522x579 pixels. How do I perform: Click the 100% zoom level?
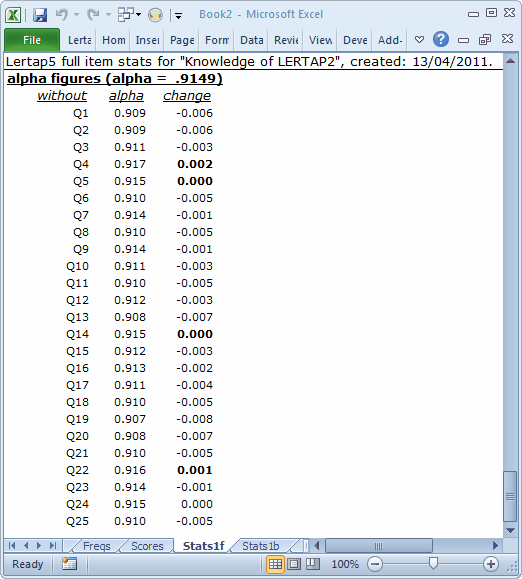pos(345,564)
